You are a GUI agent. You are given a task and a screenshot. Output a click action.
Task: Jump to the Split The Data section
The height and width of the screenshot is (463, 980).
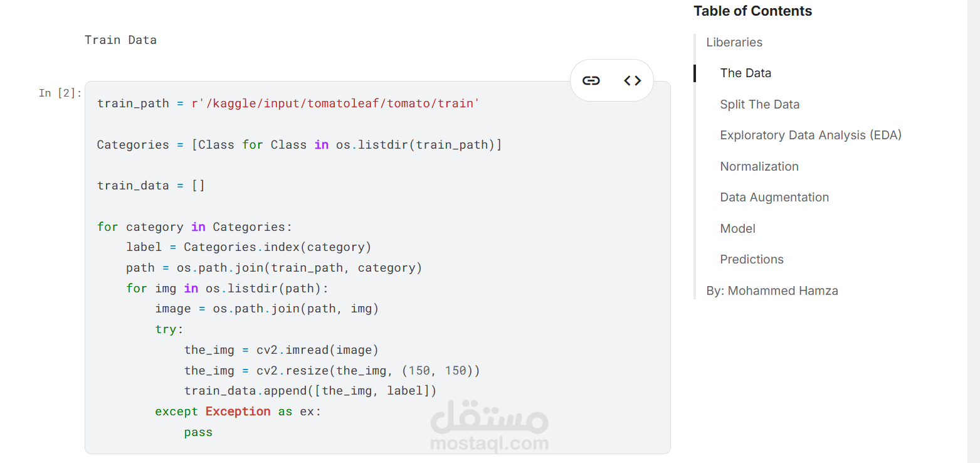pos(759,104)
